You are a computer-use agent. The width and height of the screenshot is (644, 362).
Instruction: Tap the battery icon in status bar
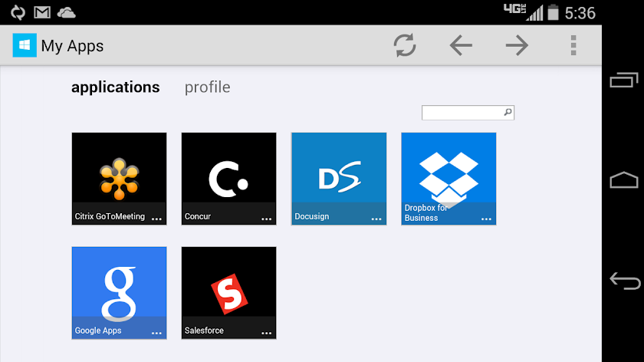click(554, 12)
